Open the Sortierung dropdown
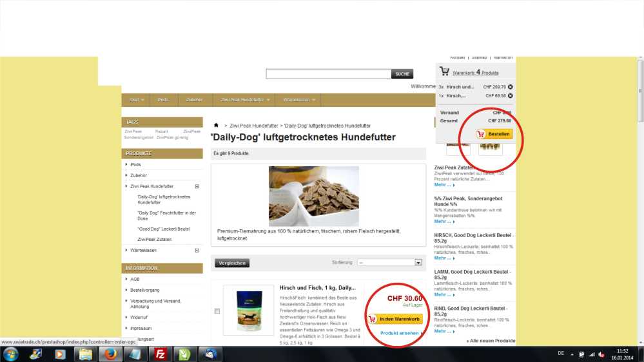 [389, 262]
